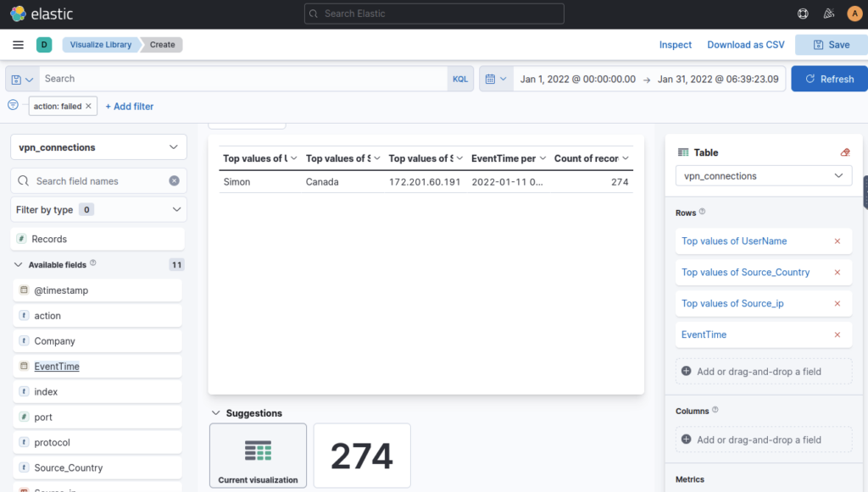Image resolution: width=868 pixels, height=492 pixels.
Task: Edit the Top values of UserName dimension
Action: coord(734,241)
